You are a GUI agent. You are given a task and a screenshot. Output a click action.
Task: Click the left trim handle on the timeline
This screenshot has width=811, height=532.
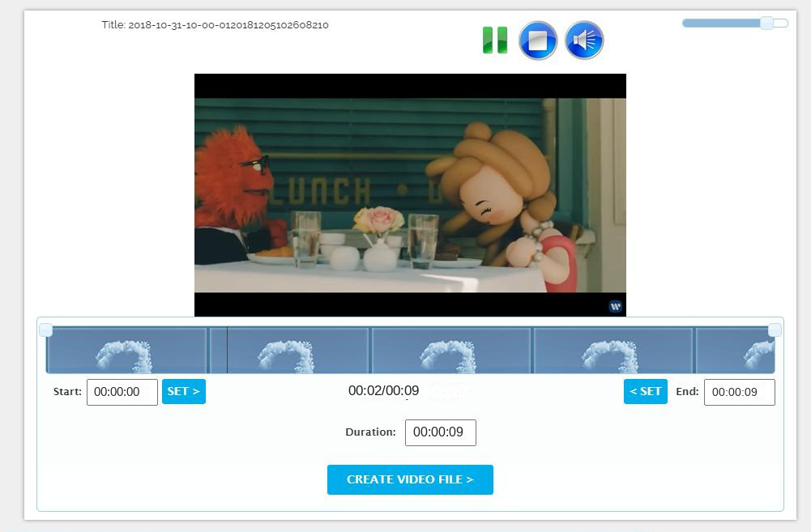46,330
